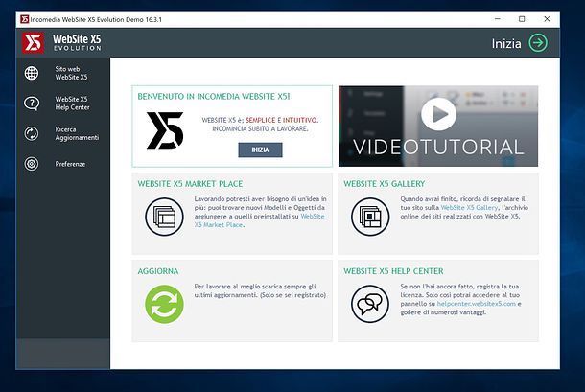Click the green Inizia arrow icon
This screenshot has width=585, height=392.
[538, 43]
